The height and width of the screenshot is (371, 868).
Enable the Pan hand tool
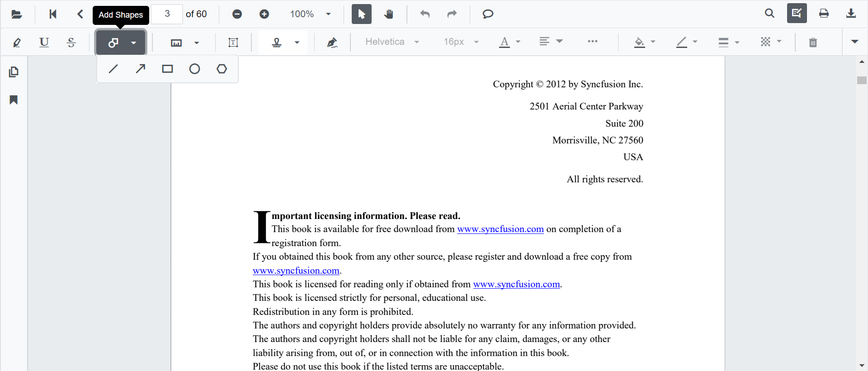389,14
